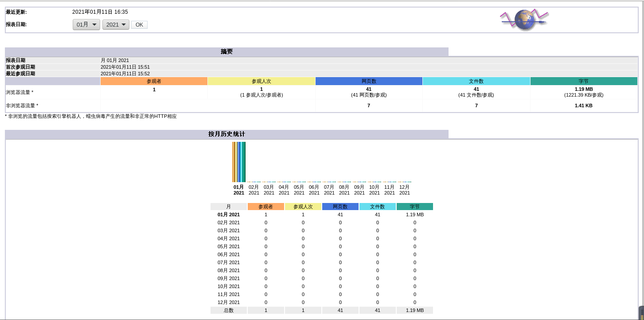This screenshot has width=644, height=320.
Task: Click the 04月 2021 label under the chart
Action: 284,190
